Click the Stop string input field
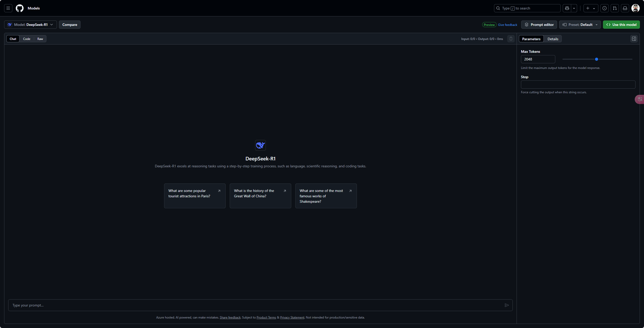 (578, 85)
